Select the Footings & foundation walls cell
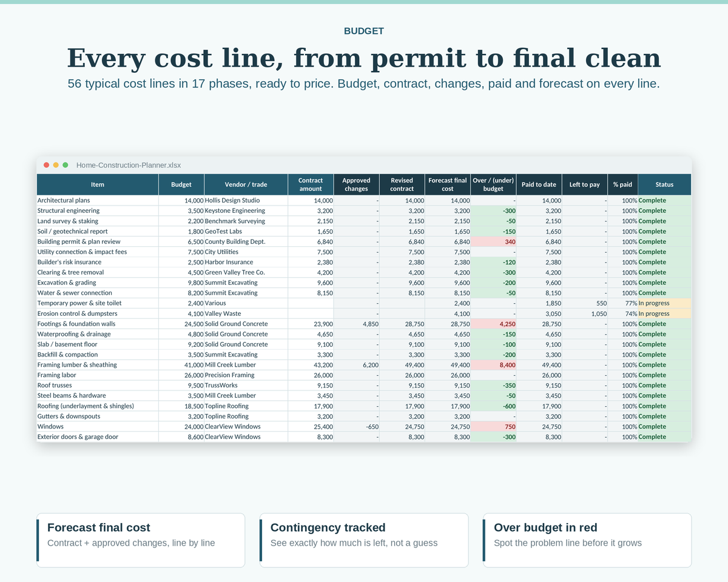This screenshot has height=582, width=728. (98, 324)
